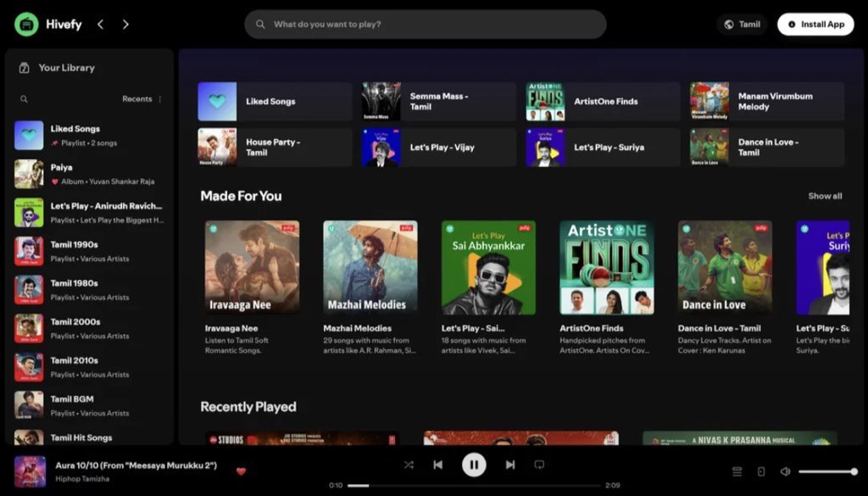Open the Paiya album in library
Viewport: 868px width, 496px height.
pyautogui.click(x=90, y=174)
